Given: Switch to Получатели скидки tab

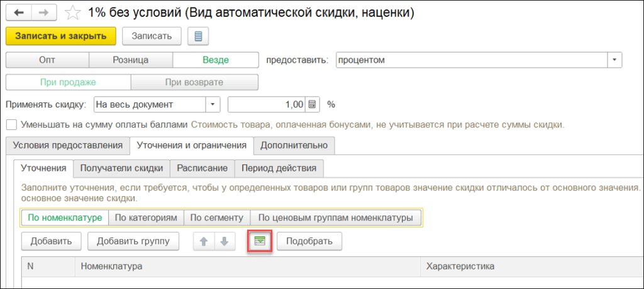Looking at the screenshot, I should pyautogui.click(x=121, y=168).
